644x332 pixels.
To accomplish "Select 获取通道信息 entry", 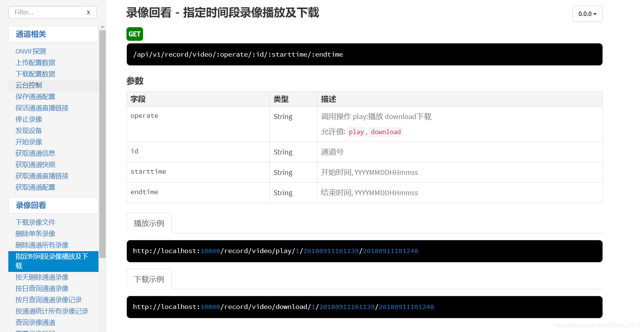I will (x=35, y=153).
